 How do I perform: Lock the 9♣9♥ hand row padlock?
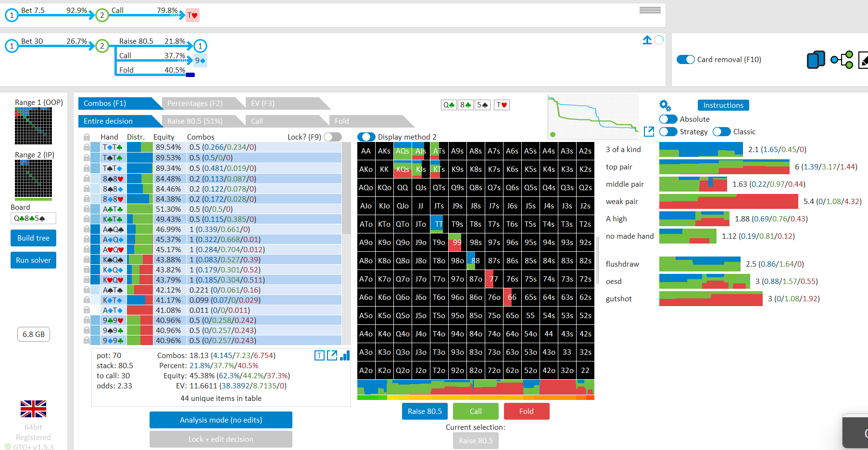coord(87,321)
